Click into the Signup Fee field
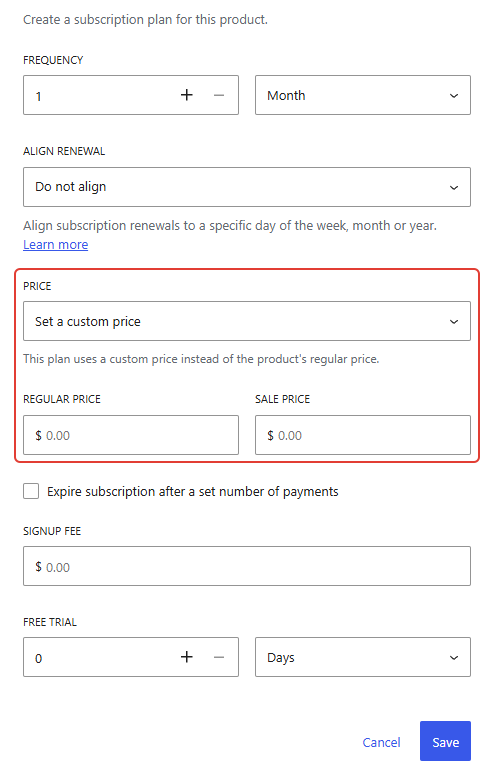The image size is (494, 775). 247,566
